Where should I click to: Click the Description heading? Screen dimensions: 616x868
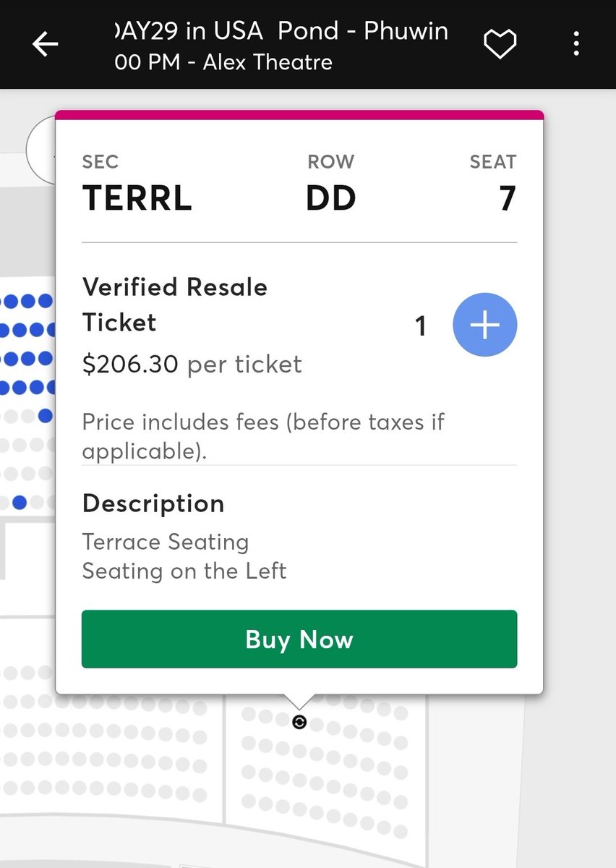[x=153, y=503]
